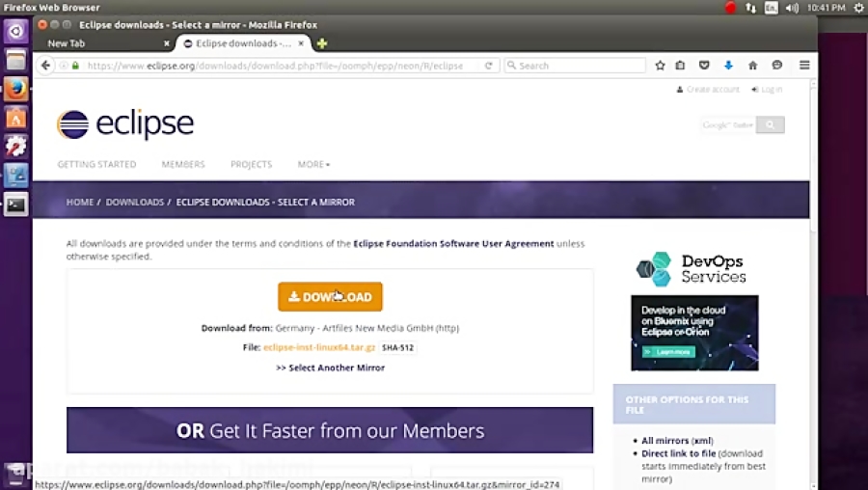Reload the page with the refresh icon
This screenshot has height=490, width=868.
(489, 66)
